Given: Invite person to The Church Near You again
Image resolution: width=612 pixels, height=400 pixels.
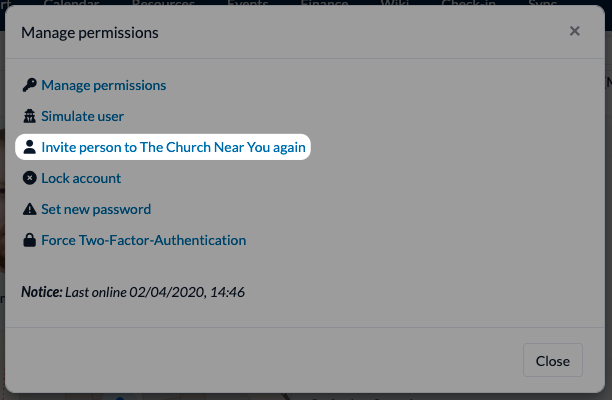Looking at the screenshot, I should (173, 147).
